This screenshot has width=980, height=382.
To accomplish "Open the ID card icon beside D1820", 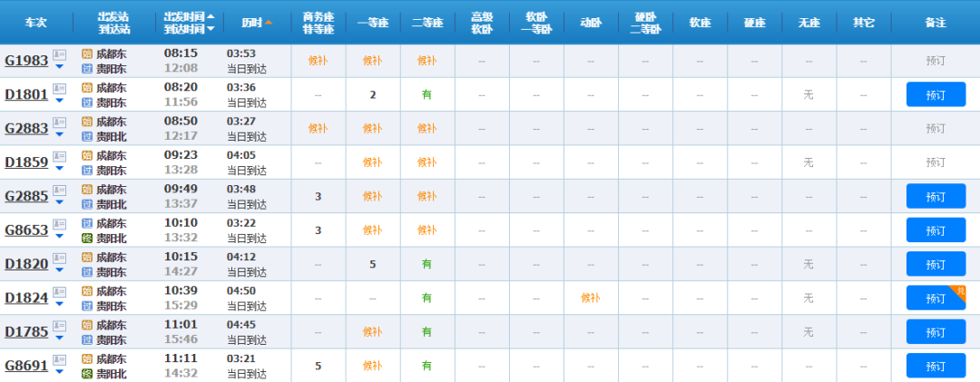I will pyautogui.click(x=59, y=258).
